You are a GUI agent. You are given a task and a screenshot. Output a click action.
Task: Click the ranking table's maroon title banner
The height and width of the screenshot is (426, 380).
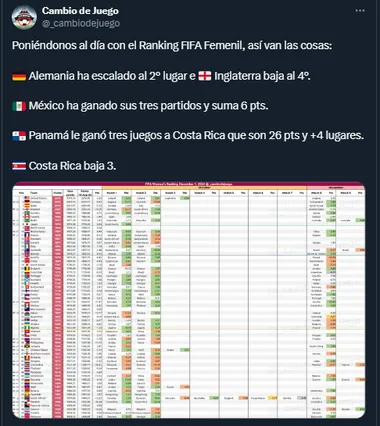tap(189, 184)
